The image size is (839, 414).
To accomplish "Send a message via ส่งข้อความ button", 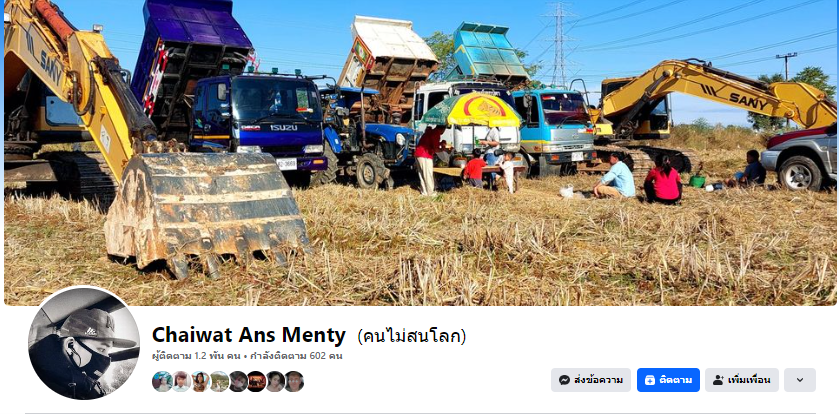I will pyautogui.click(x=591, y=380).
